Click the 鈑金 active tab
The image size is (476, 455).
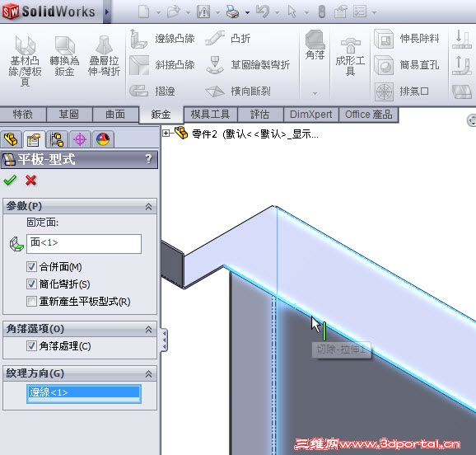(x=161, y=115)
